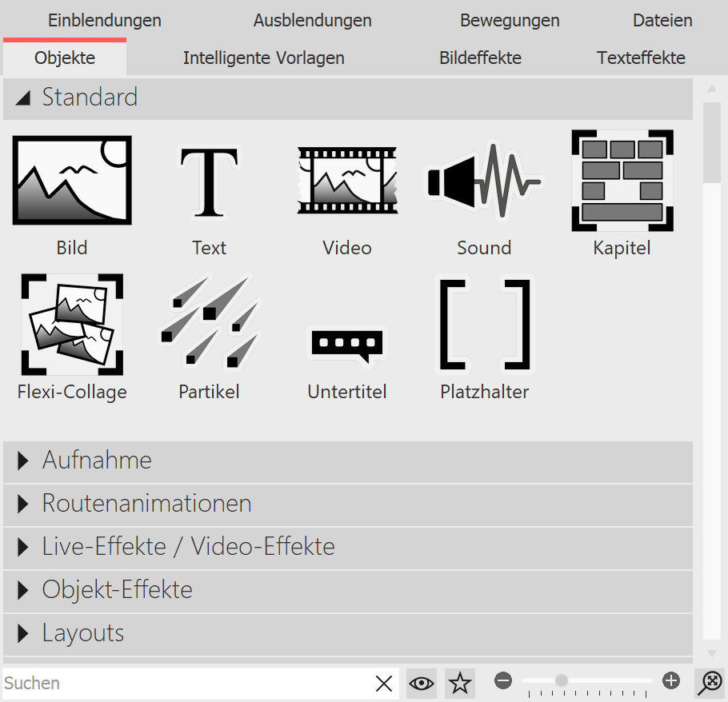This screenshot has height=702, width=728.
Task: Adjust the thumbnail size slider
Action: pyautogui.click(x=563, y=680)
